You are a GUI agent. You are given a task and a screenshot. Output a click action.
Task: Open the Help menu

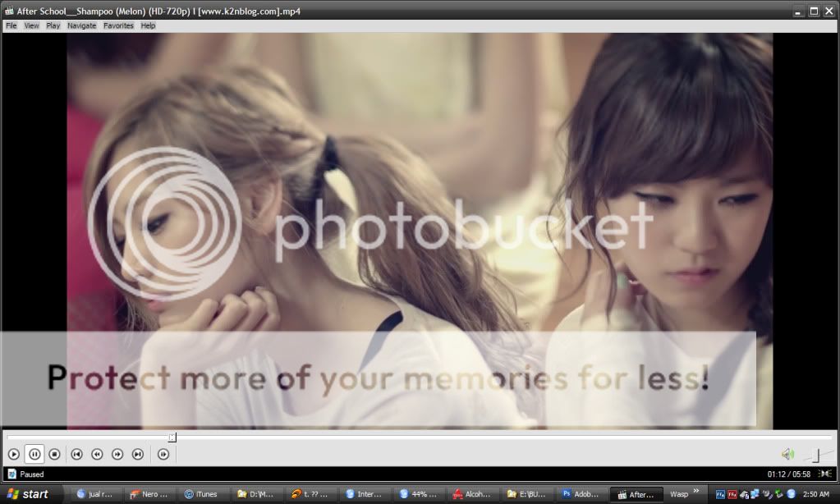(x=148, y=25)
